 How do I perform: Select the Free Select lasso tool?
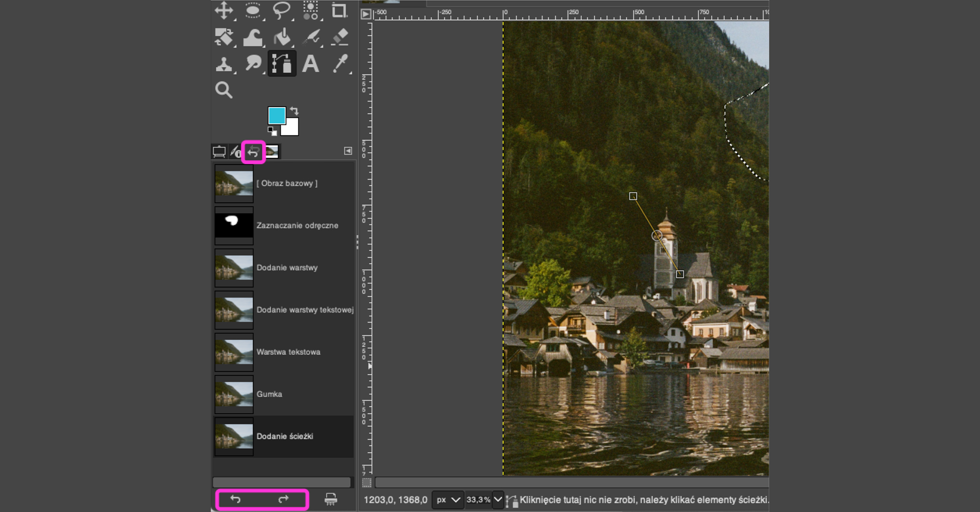click(x=281, y=10)
